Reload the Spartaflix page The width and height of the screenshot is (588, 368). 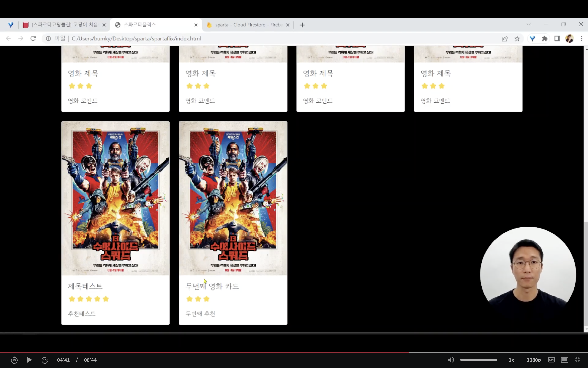point(33,38)
